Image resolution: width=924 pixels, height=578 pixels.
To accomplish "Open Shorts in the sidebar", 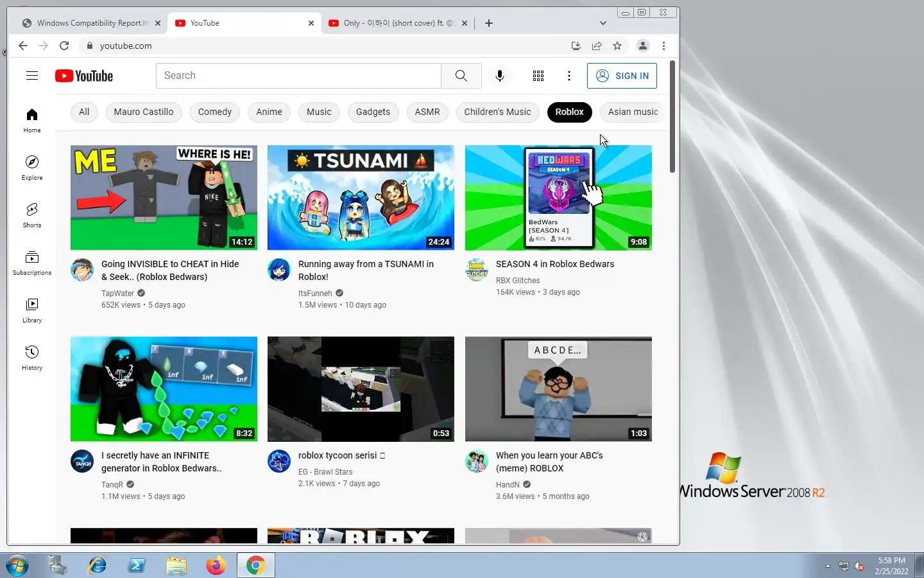I will tap(32, 216).
